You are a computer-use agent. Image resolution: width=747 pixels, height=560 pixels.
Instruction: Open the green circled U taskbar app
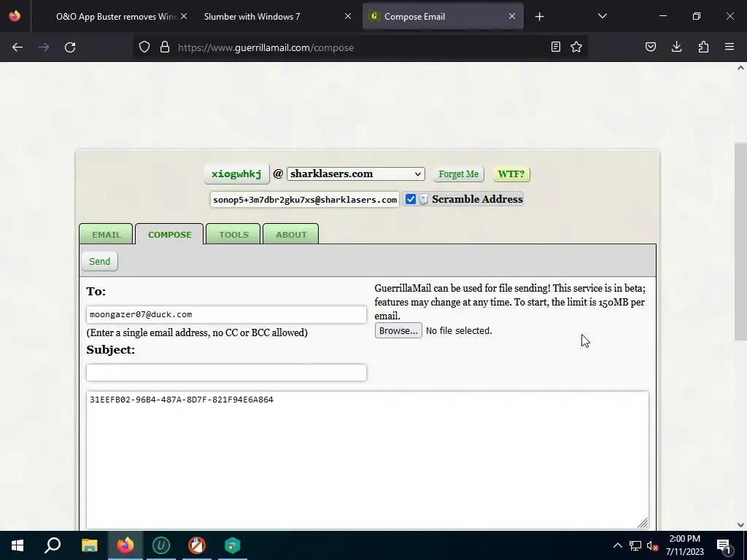coord(161,545)
